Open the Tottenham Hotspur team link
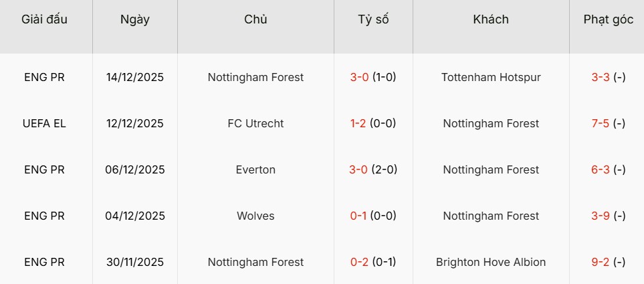The width and height of the screenshot is (644, 284). pos(491,77)
